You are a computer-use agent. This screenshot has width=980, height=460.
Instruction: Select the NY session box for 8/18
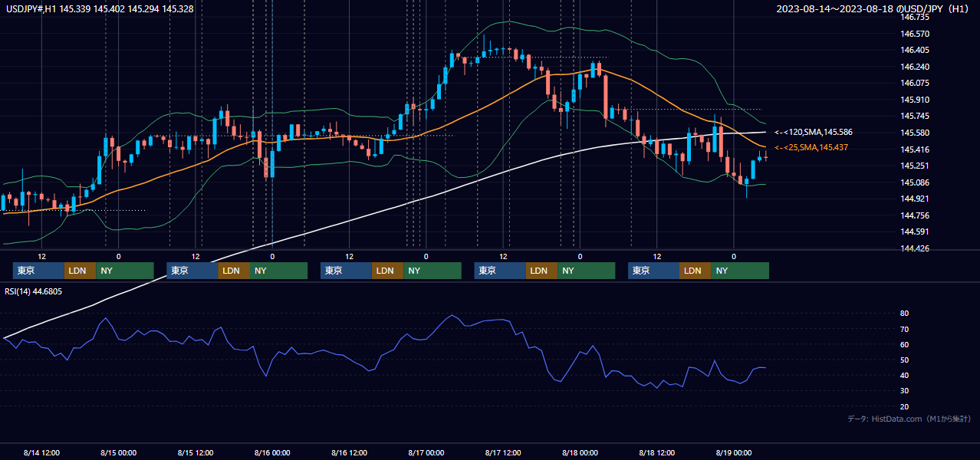[740, 271]
